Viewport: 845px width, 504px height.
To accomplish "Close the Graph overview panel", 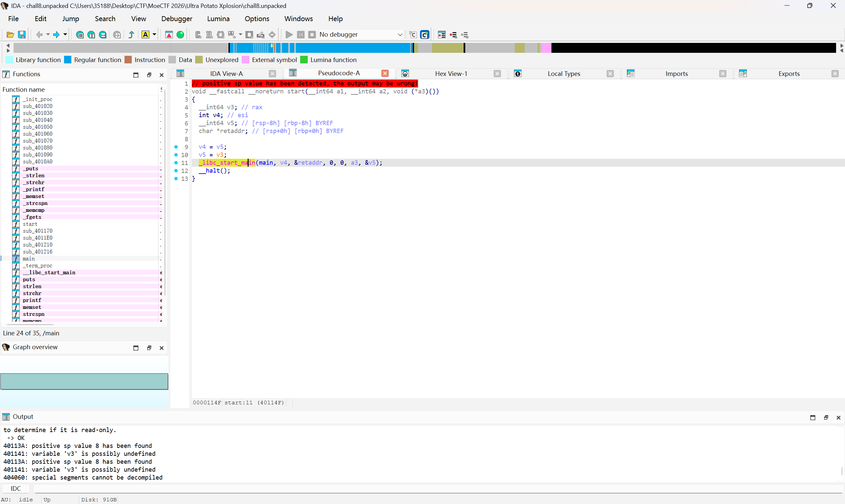I will (162, 348).
